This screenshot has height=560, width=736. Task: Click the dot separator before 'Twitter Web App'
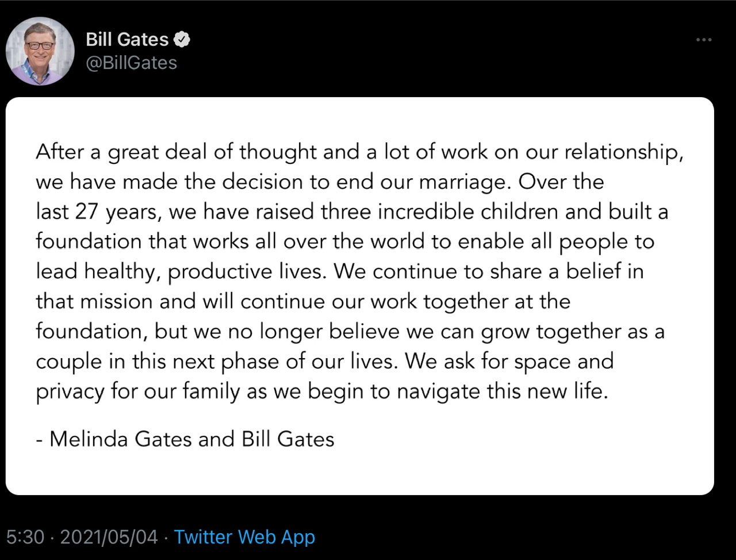[166, 537]
